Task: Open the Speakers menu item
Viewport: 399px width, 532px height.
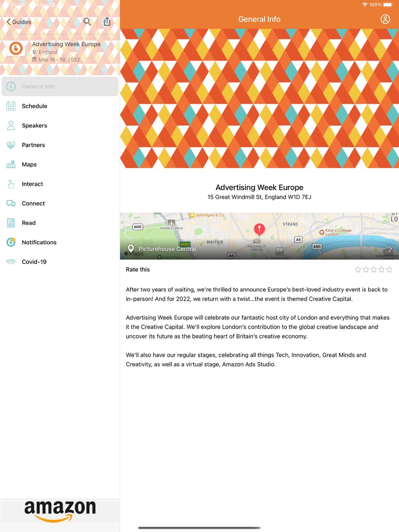Action: [60, 126]
